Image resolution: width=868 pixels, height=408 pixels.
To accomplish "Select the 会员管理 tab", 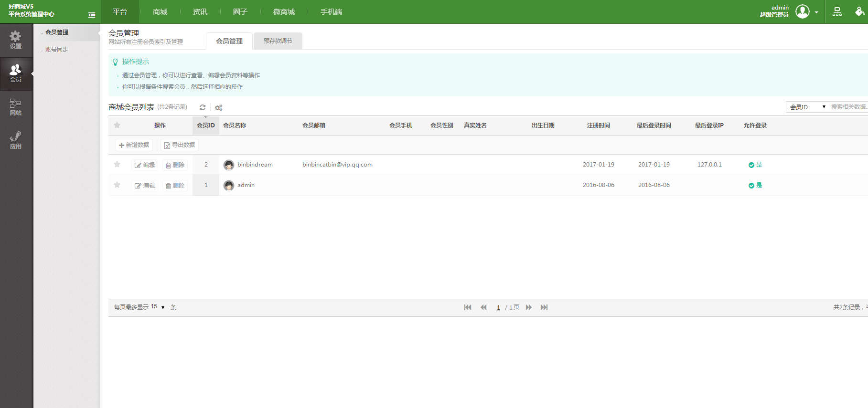I will [x=229, y=41].
